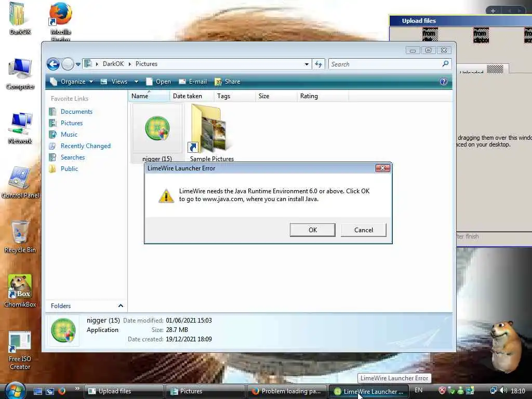Expand the quick launch overflow chevron
The width and height of the screenshot is (532, 399).
point(77,389)
